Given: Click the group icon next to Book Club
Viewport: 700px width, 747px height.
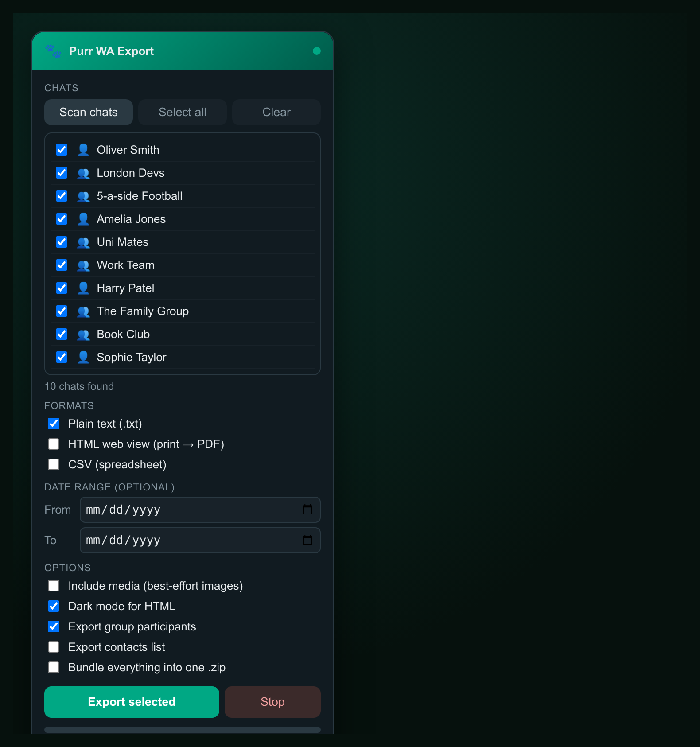Looking at the screenshot, I should (83, 334).
